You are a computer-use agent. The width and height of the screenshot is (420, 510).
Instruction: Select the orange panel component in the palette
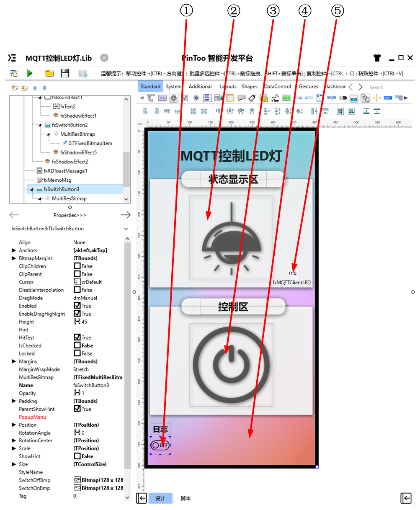230,98
